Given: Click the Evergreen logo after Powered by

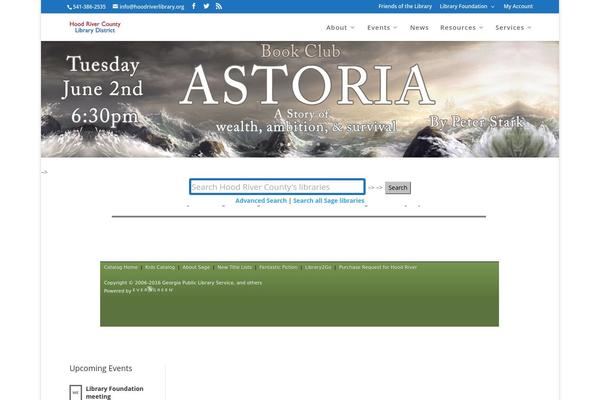Looking at the screenshot, I should pos(153,290).
